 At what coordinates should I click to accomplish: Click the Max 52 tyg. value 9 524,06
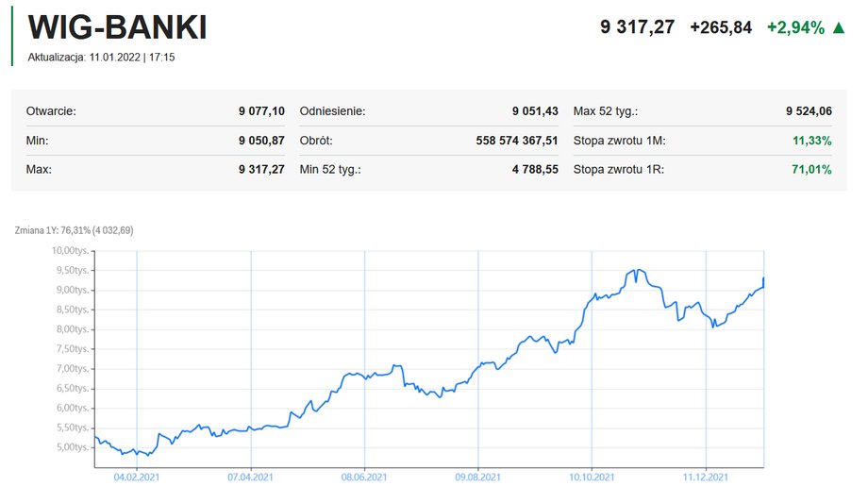(809, 110)
